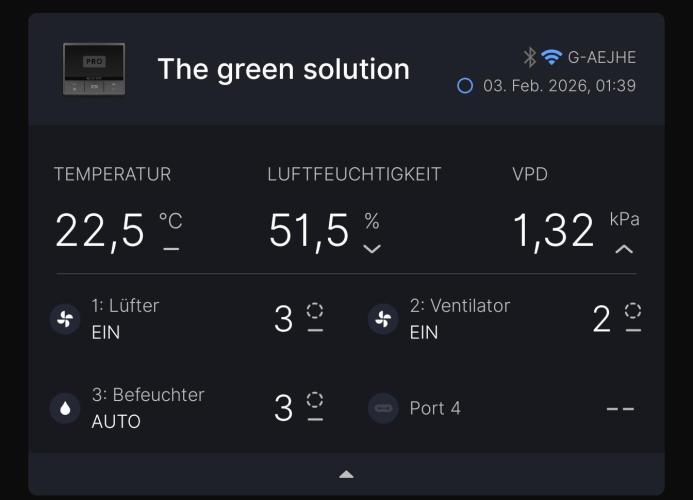Click the Ventilator speed level dial

coord(632,311)
